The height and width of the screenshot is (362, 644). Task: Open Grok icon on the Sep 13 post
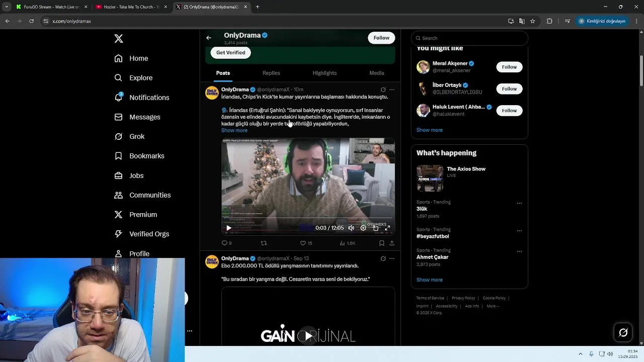point(383,258)
